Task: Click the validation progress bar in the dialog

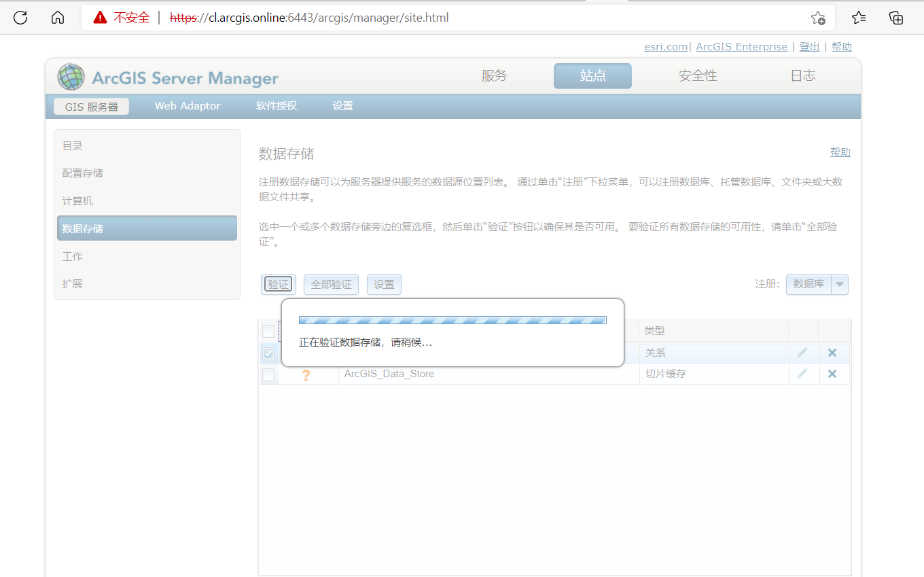Action: (x=452, y=319)
